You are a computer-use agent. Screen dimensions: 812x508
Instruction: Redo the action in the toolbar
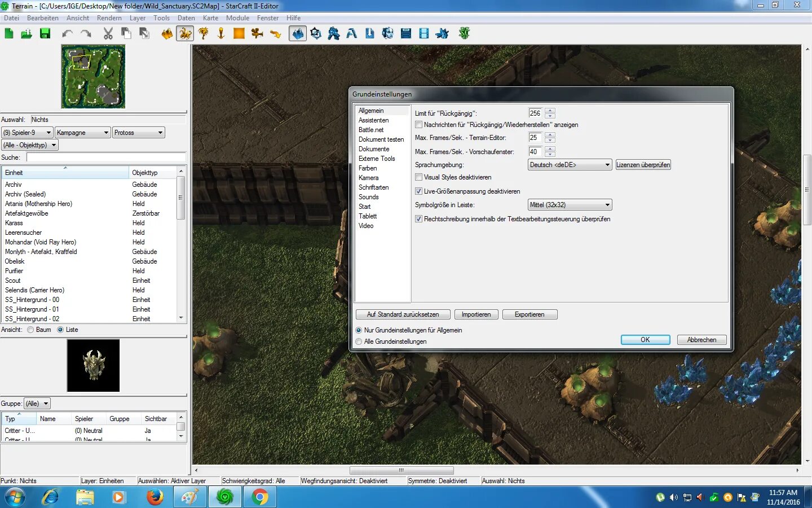[x=86, y=34]
